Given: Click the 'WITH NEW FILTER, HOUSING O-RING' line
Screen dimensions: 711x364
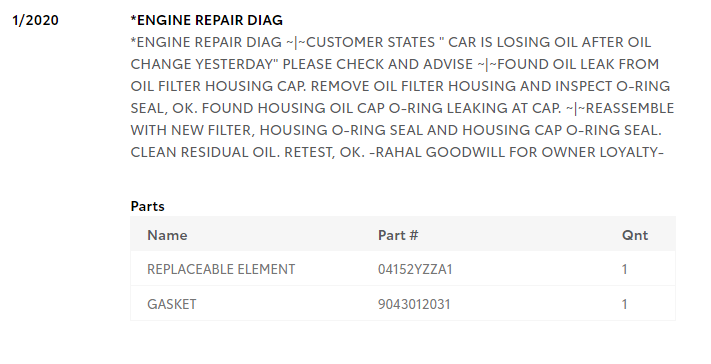Looking at the screenshot, I should pos(396,130).
